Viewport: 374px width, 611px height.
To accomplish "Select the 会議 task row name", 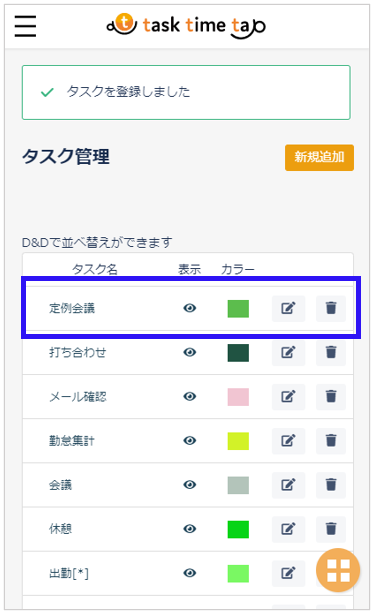I will click(x=60, y=485).
